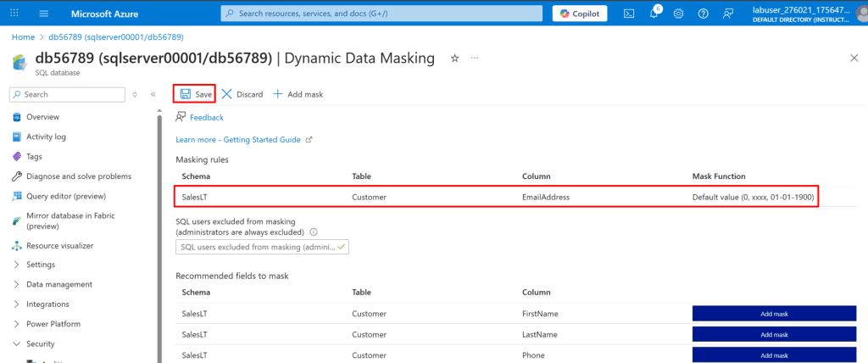Open Cloud Shell from the top bar

click(x=629, y=14)
